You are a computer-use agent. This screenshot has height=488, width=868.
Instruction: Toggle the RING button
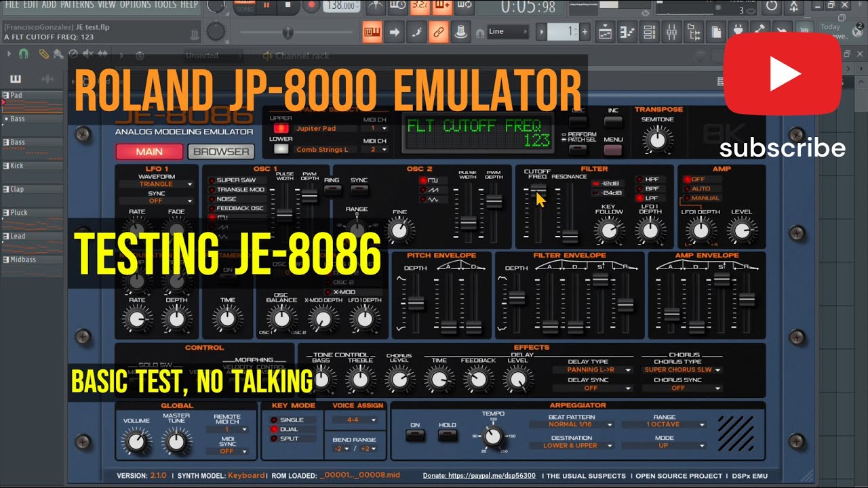(332, 190)
